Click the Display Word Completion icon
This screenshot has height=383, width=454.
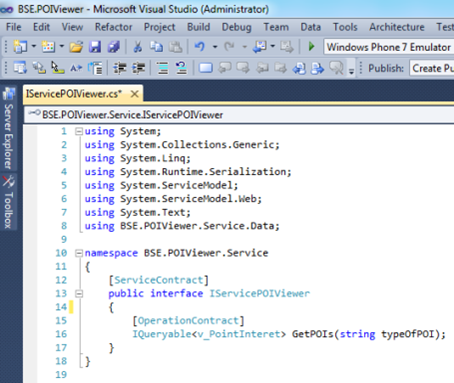pyautogui.click(x=76, y=68)
